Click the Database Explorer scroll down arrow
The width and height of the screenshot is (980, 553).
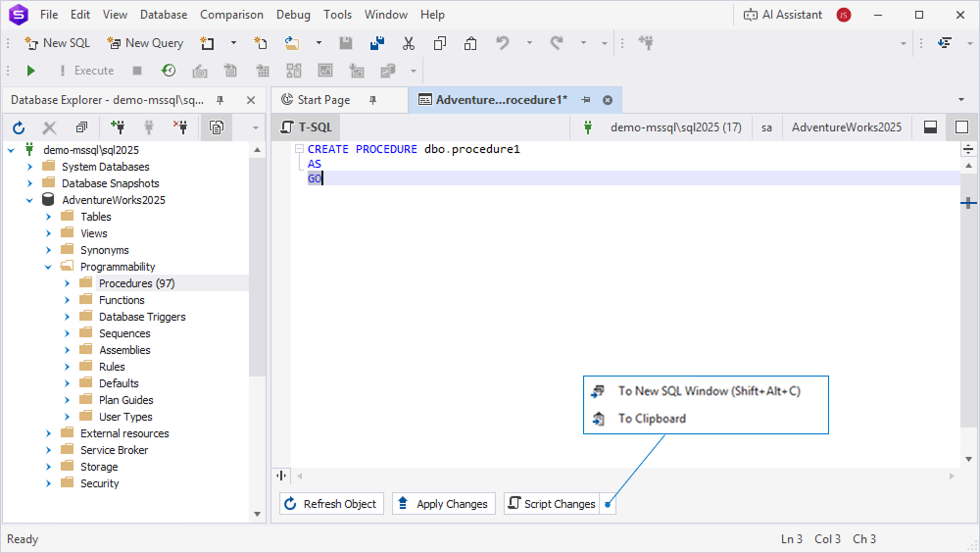pyautogui.click(x=257, y=514)
